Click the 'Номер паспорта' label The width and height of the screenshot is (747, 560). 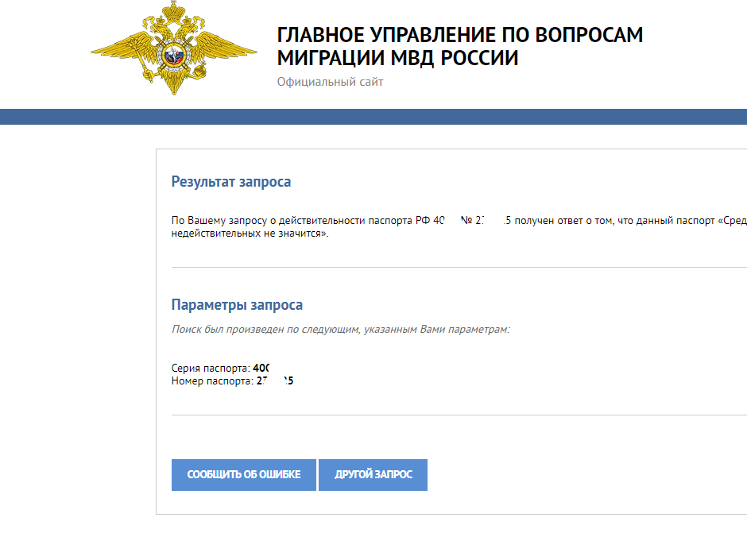[x=212, y=381]
